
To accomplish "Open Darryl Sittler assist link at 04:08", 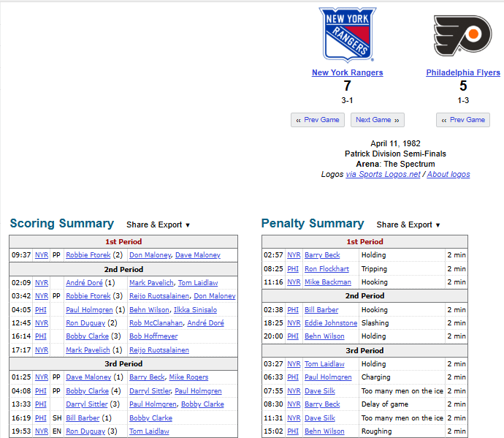I will point(150,391).
